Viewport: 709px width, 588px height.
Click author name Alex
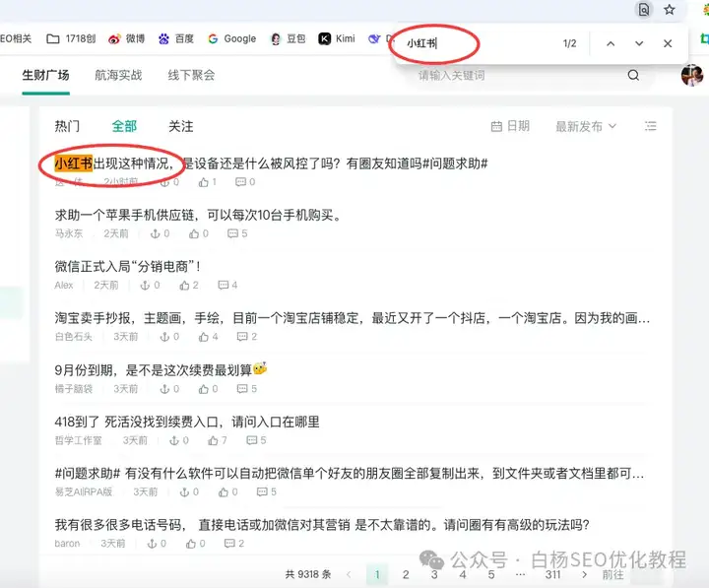[64, 286]
